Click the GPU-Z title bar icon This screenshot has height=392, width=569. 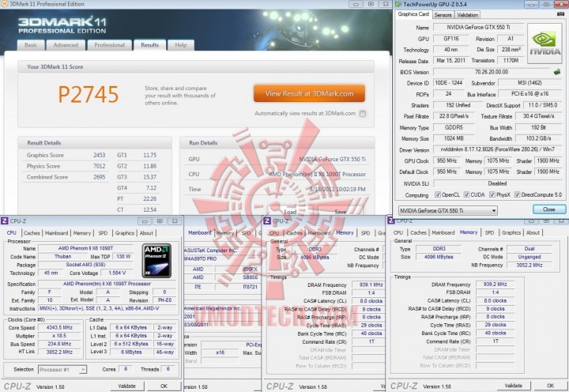point(398,5)
